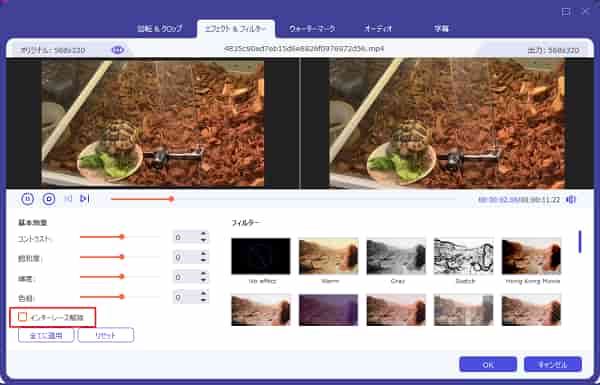Decrease saturation with the down arrow

[x=204, y=261]
